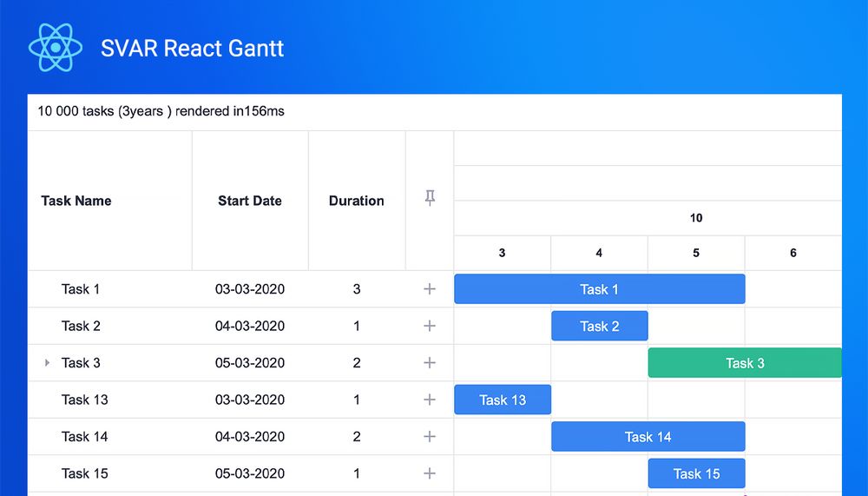Click day 6 in the timescale header
This screenshot has height=496, width=868.
click(x=793, y=253)
